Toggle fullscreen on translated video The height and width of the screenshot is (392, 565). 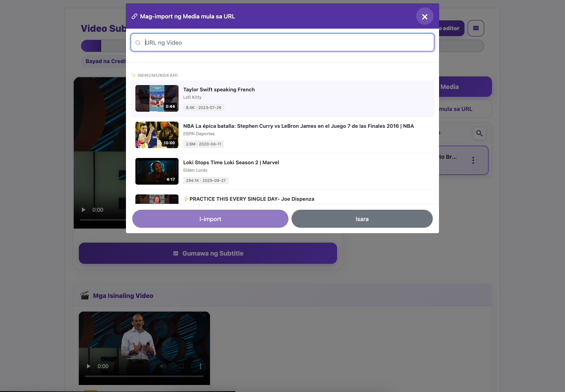click(x=182, y=366)
